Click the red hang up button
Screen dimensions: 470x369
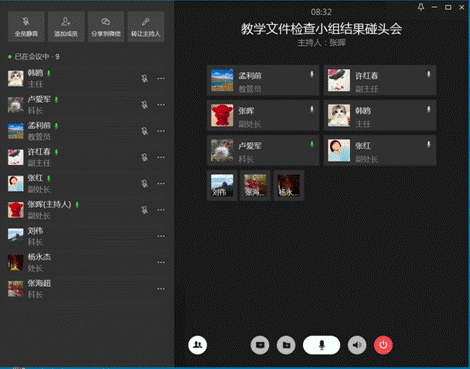(x=383, y=345)
